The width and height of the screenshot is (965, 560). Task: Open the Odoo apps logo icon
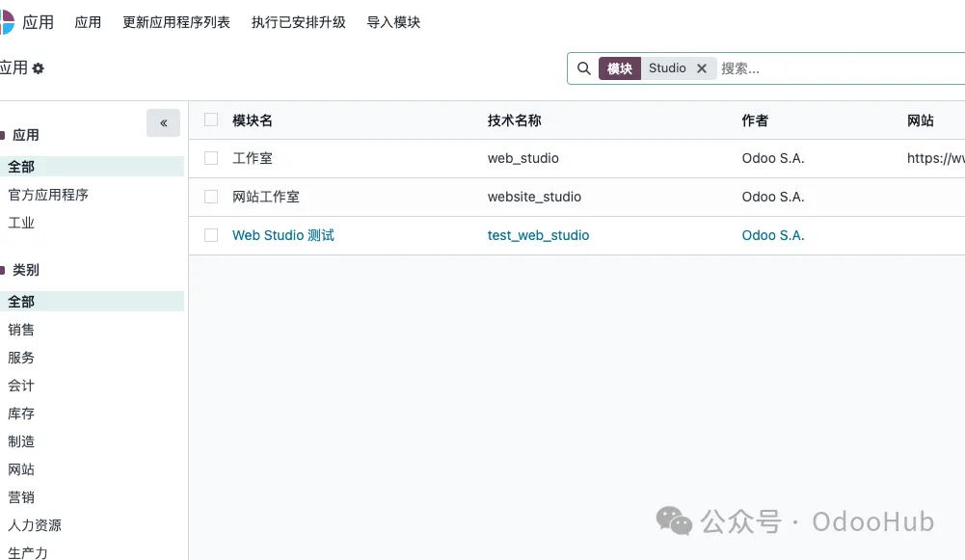[6, 22]
